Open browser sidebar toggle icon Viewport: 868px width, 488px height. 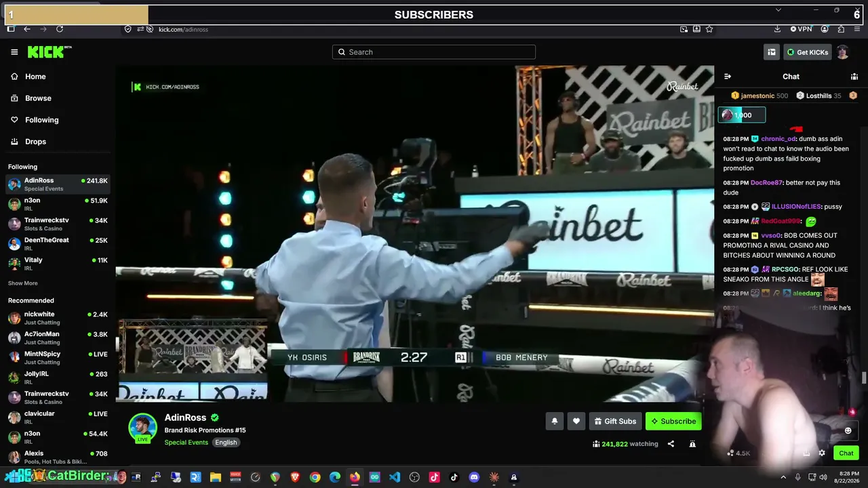(x=10, y=29)
